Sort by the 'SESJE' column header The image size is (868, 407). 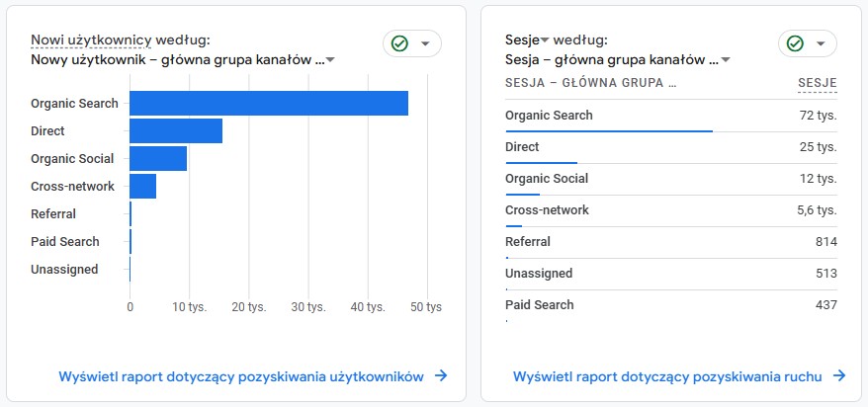(817, 82)
